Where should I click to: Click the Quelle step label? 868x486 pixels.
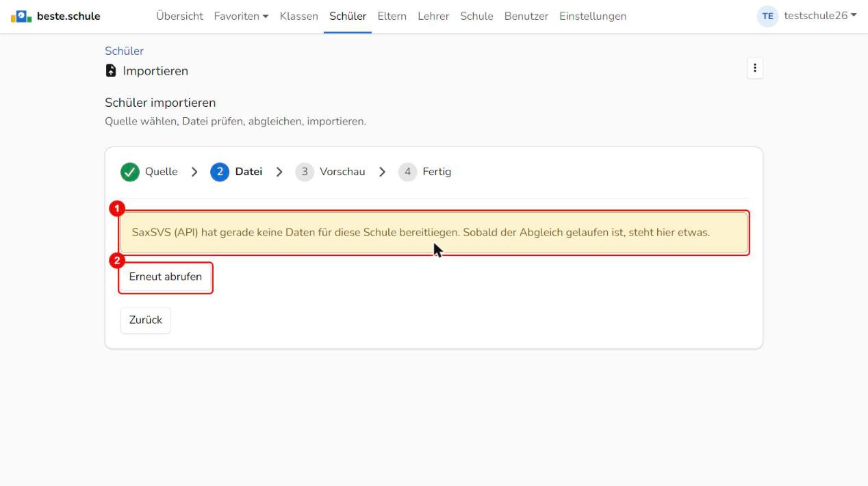[161, 172]
